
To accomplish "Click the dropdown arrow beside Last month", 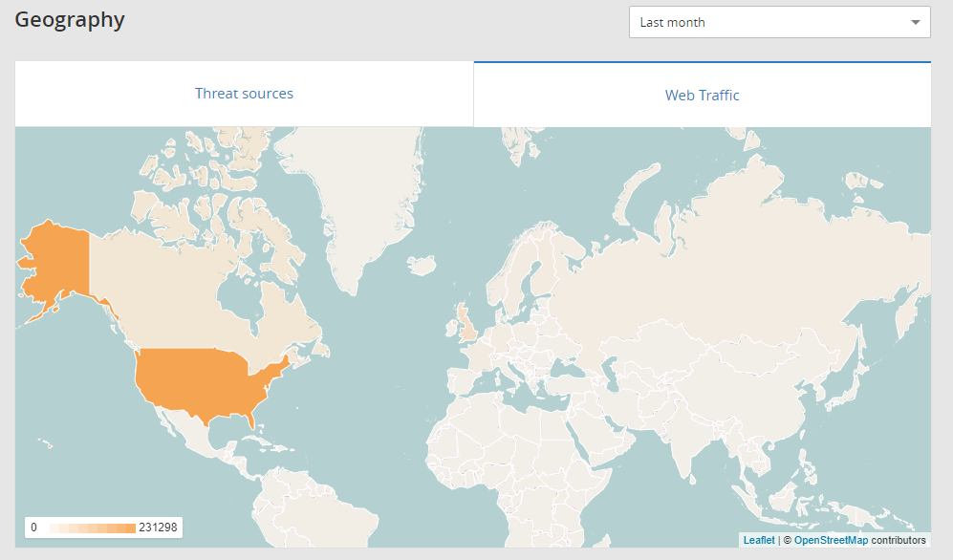I will pos(916,23).
